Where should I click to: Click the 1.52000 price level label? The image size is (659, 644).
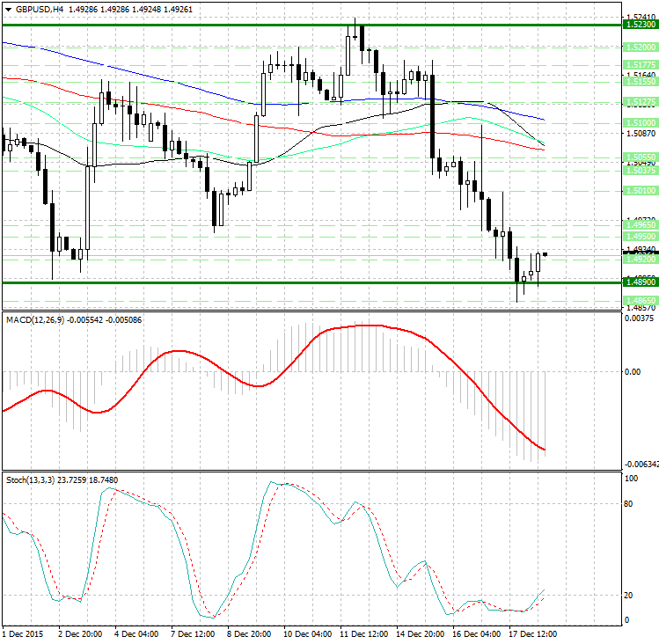(639, 47)
